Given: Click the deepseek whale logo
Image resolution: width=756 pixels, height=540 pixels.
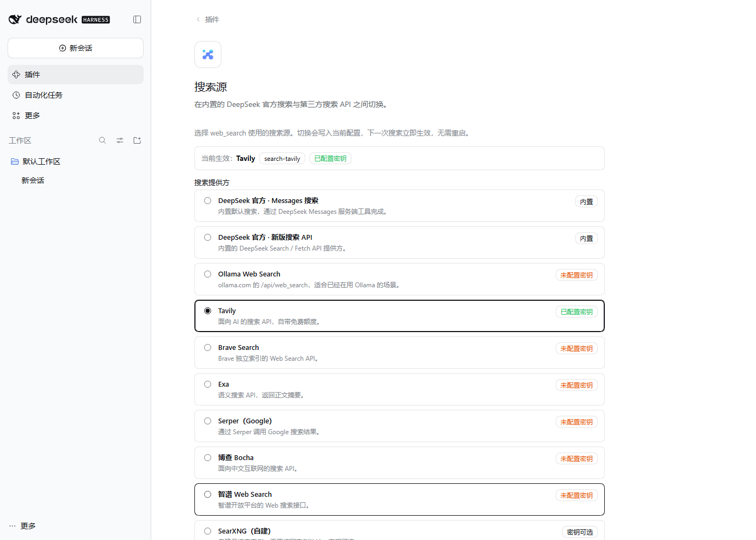Looking at the screenshot, I should (15, 19).
